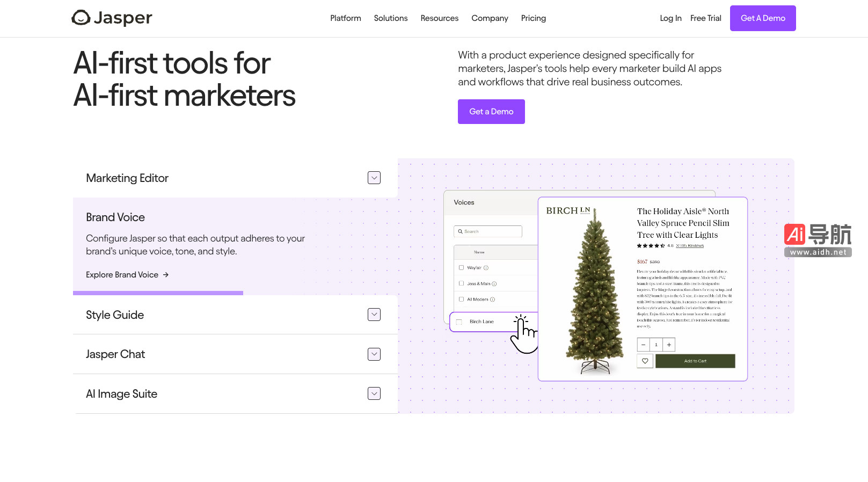Click the Get A Demo header button
Image resolution: width=868 pixels, height=482 pixels.
(762, 18)
